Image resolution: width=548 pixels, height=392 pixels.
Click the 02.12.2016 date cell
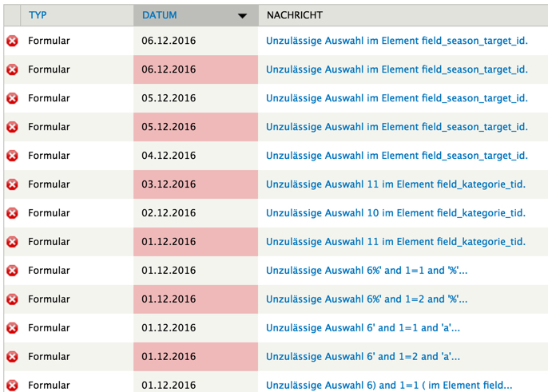click(169, 213)
